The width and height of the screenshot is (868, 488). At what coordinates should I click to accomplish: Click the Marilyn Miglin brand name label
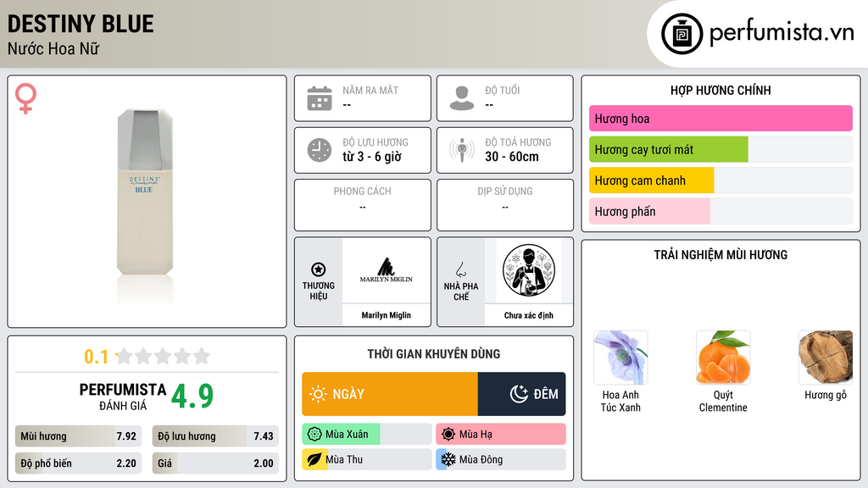pos(387,315)
